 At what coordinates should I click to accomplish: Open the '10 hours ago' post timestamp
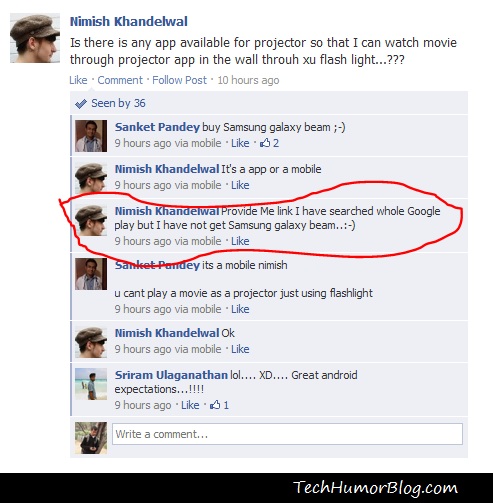pos(248,80)
